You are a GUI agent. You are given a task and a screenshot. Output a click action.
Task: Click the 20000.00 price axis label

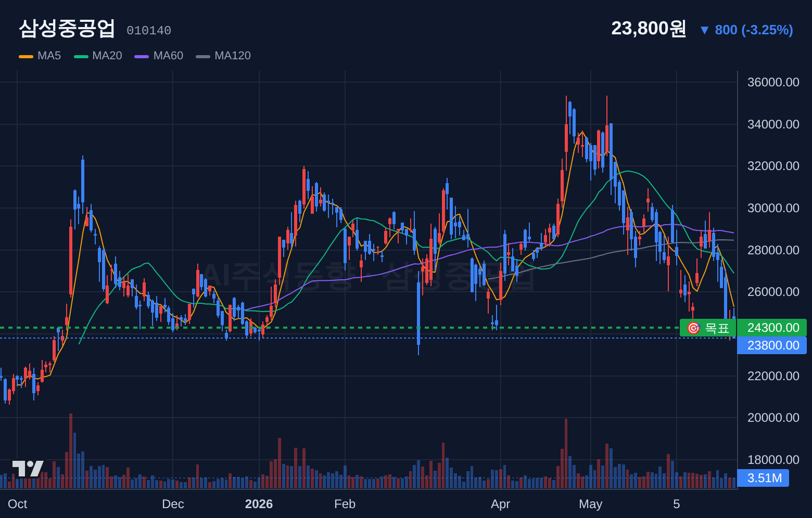point(773,418)
